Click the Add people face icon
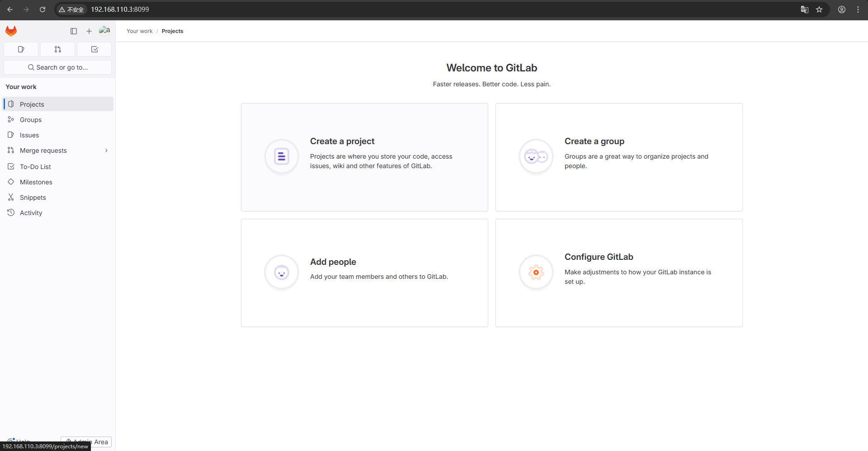Image resolution: width=868 pixels, height=451 pixels. coord(281,272)
